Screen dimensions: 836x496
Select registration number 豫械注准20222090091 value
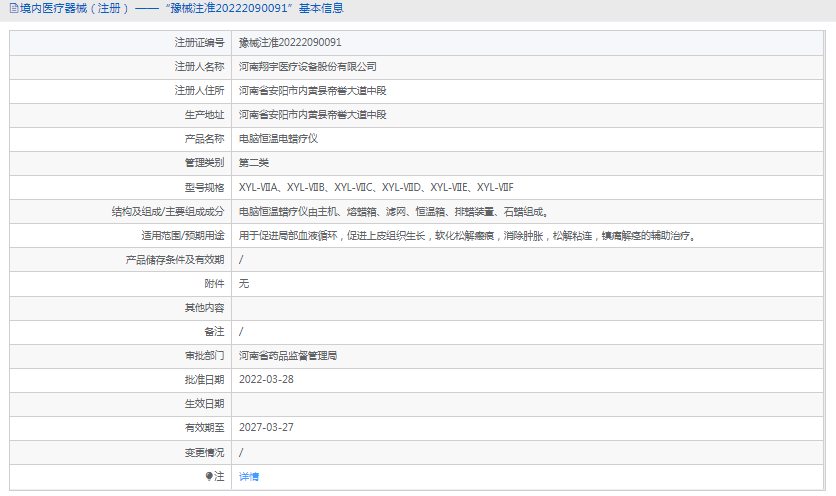click(x=290, y=43)
